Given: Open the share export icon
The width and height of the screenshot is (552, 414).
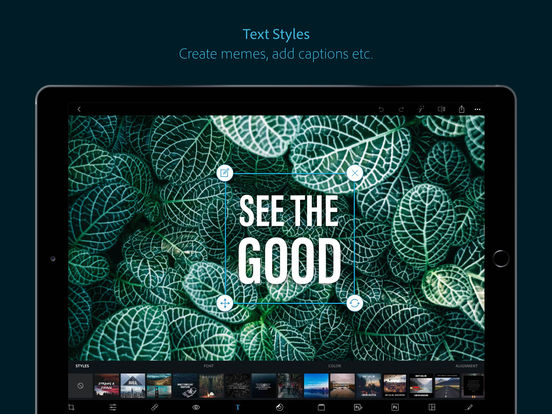Looking at the screenshot, I should [461, 109].
